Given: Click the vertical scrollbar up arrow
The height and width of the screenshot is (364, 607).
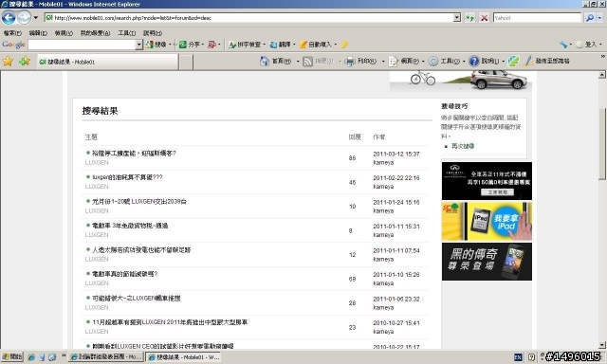Looking at the screenshot, I should 602,74.
